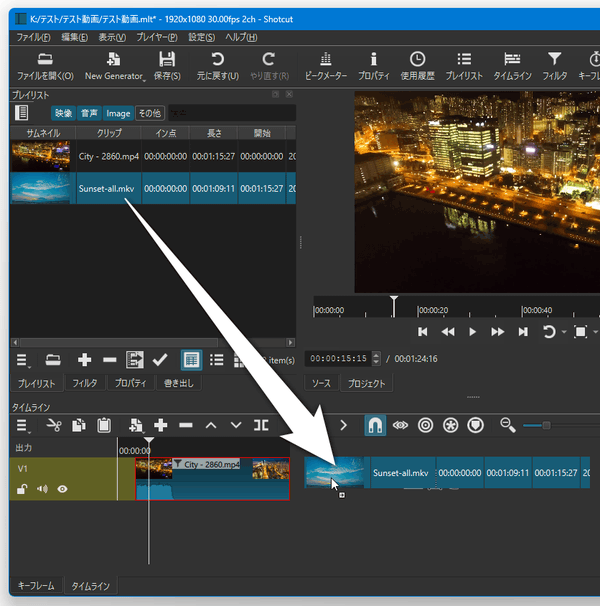Viewport: 600px width, 606px height.
Task: Open the プレイヤー(P) menu
Action: (x=157, y=37)
